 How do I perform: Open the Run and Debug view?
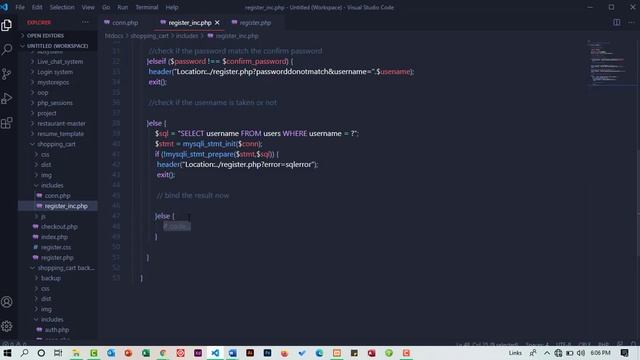tap(7, 98)
